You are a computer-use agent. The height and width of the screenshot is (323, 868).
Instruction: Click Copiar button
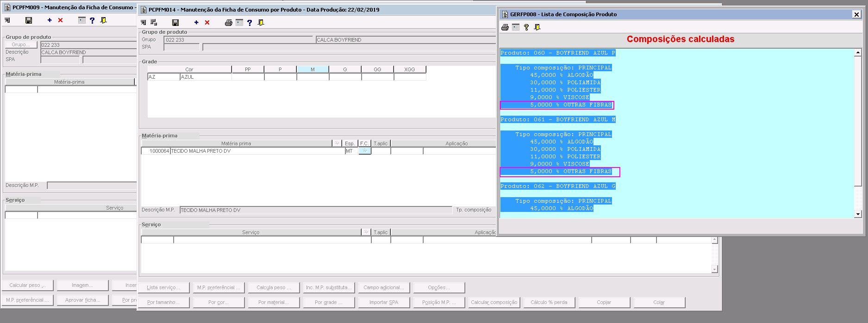pos(604,302)
